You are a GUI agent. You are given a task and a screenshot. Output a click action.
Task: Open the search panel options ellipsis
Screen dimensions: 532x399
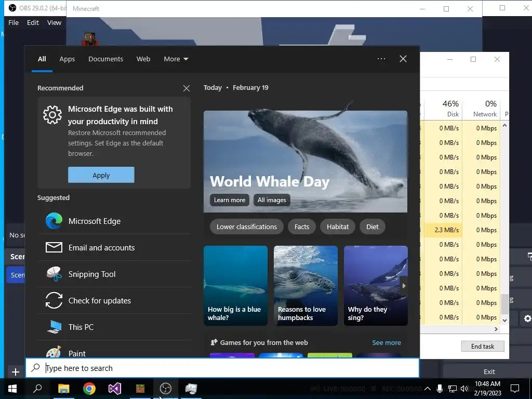point(381,59)
